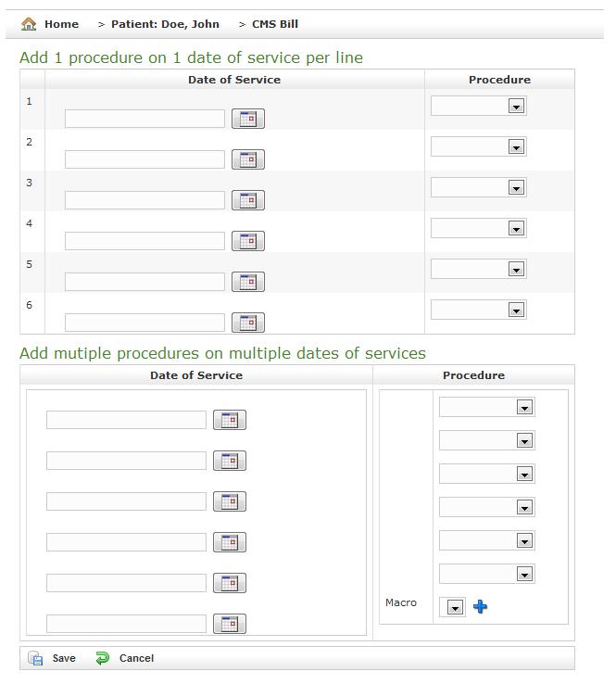Open calendar for last multiple-dates field
The width and height of the screenshot is (616, 684).
point(230,624)
